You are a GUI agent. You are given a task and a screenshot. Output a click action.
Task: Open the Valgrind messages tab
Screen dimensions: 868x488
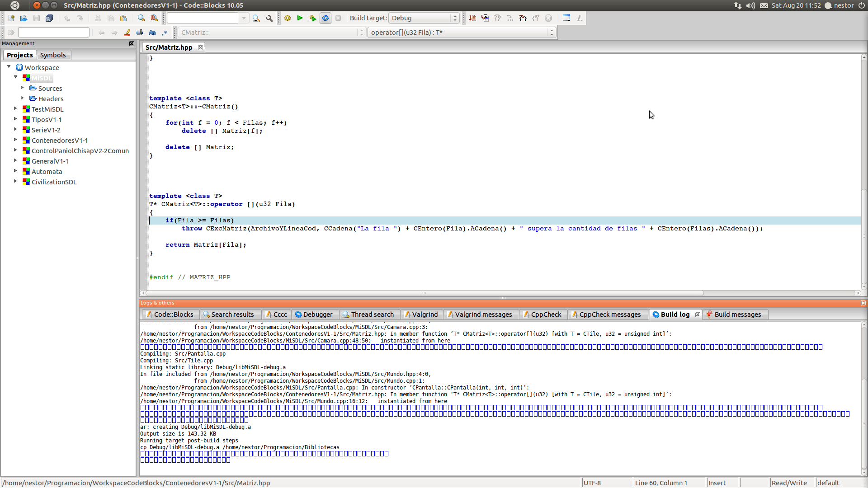[x=480, y=314]
